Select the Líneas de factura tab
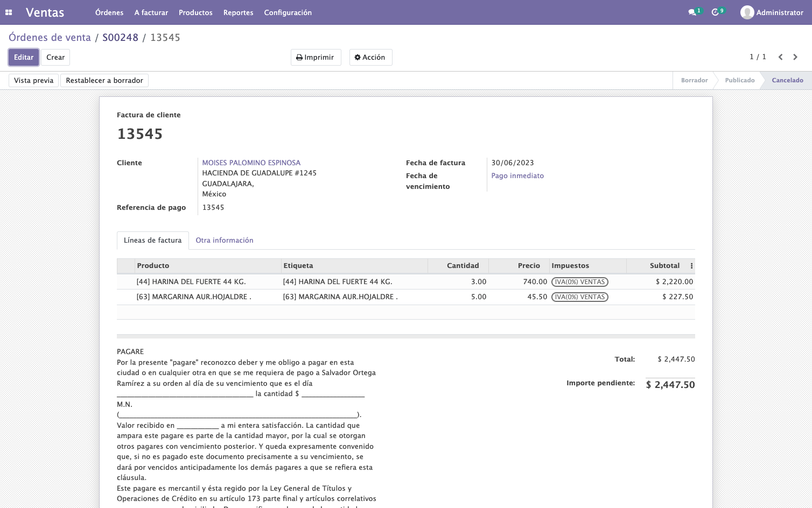Screen dimensions: 812x508 point(153,241)
